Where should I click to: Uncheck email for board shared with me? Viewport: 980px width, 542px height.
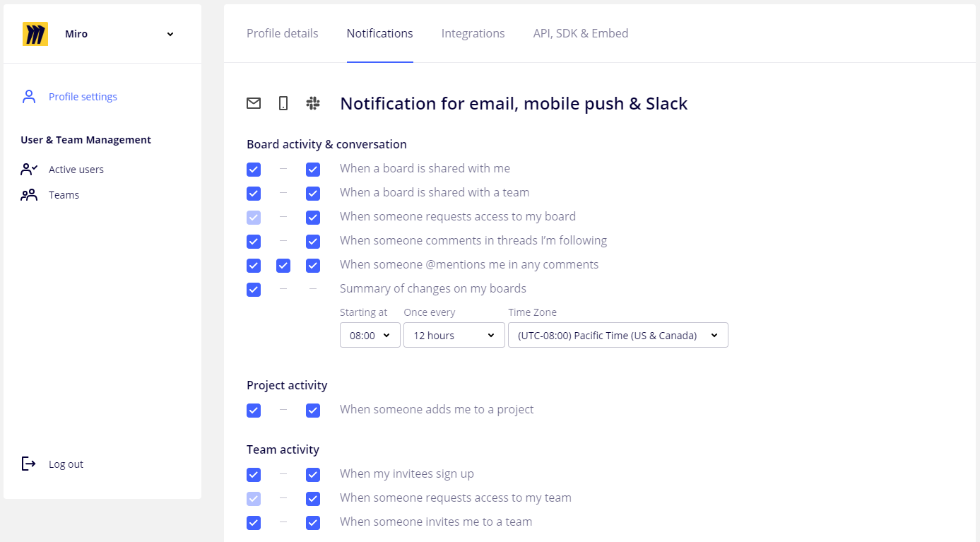point(254,170)
